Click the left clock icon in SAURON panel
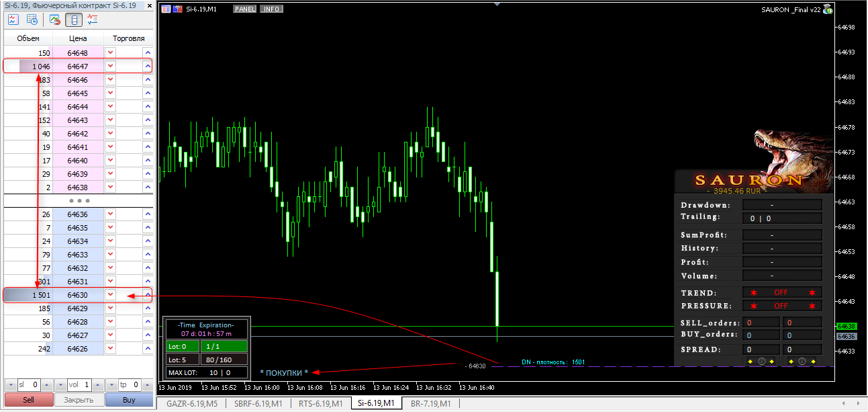 click(762, 361)
